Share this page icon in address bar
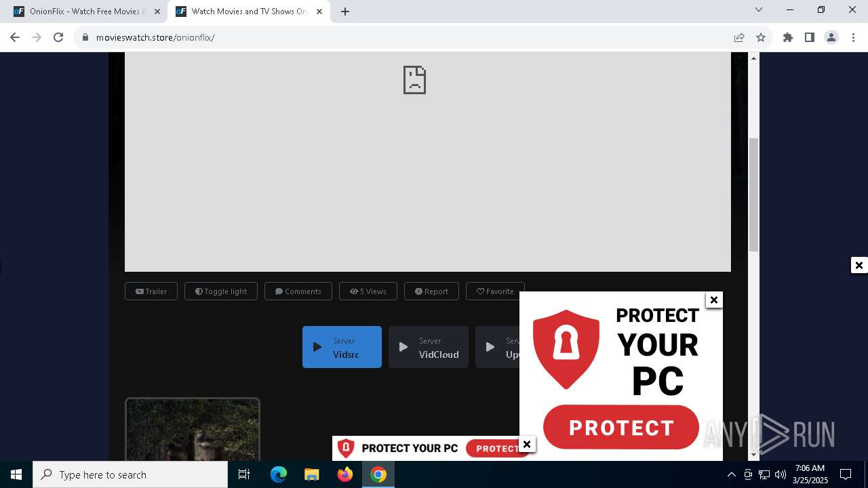This screenshot has height=488, width=868. [739, 37]
